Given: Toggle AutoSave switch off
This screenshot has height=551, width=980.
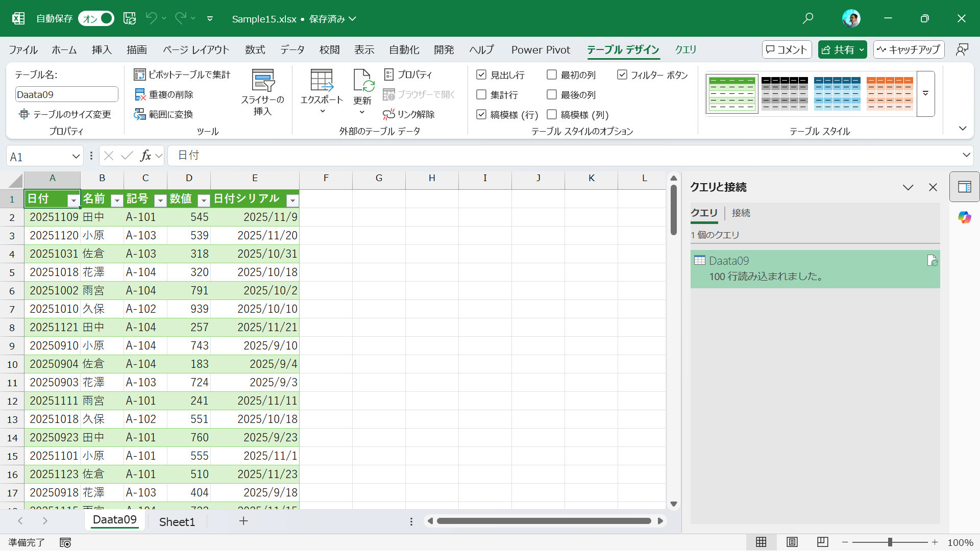Looking at the screenshot, I should tap(96, 19).
